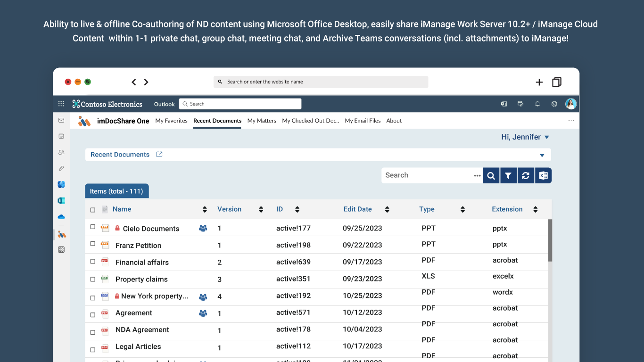The width and height of the screenshot is (644, 362).
Task: Check the Financial affairs row checkbox
Action: (x=93, y=261)
